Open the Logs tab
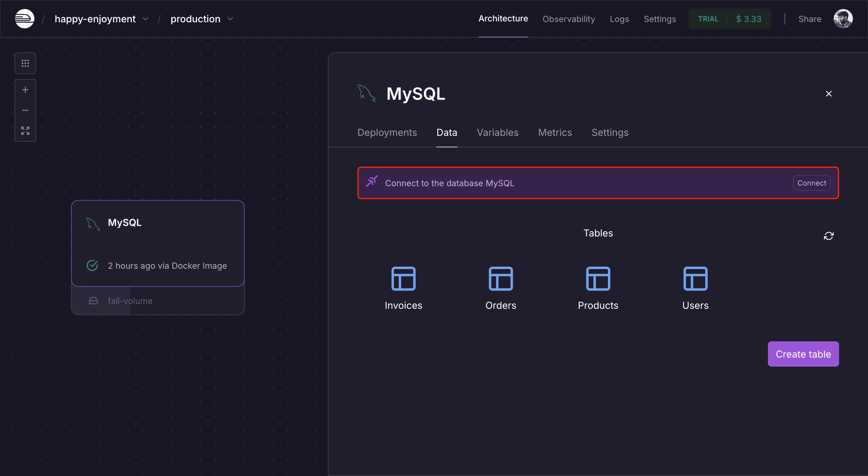This screenshot has height=476, width=868. tap(619, 19)
